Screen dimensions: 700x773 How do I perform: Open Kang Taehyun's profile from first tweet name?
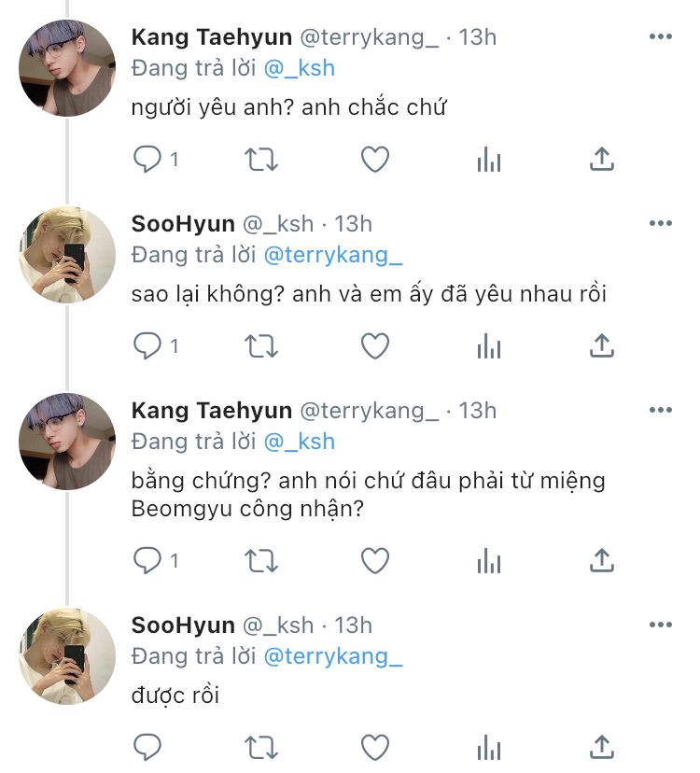click(x=212, y=37)
